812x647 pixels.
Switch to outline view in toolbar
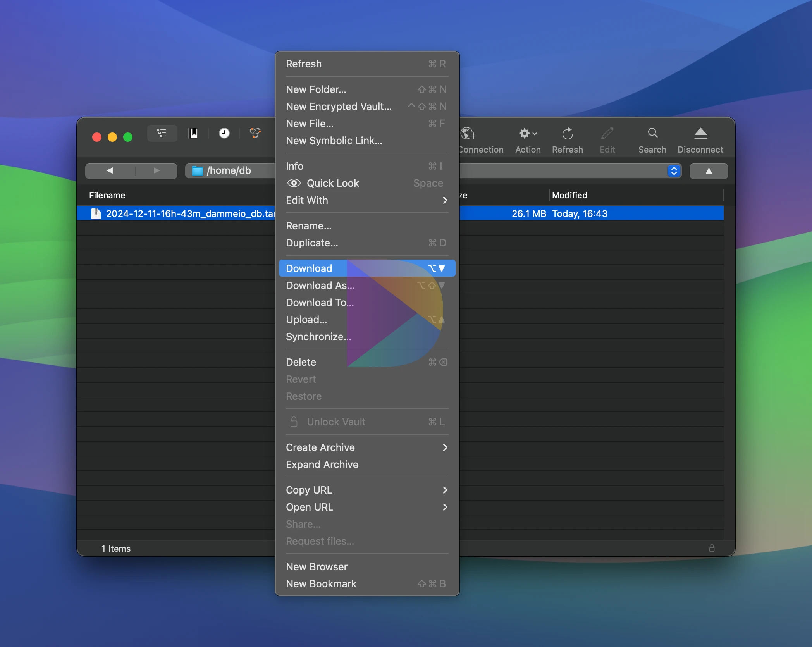pyautogui.click(x=162, y=134)
